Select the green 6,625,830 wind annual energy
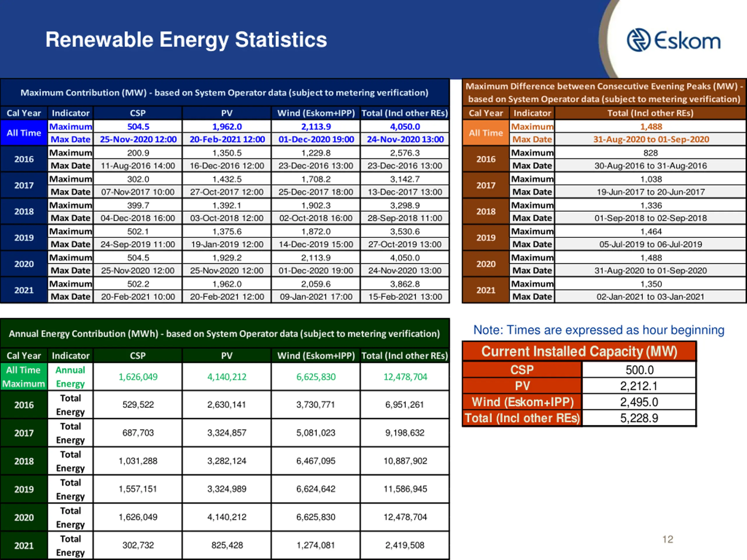The height and width of the screenshot is (560, 747). click(316, 377)
